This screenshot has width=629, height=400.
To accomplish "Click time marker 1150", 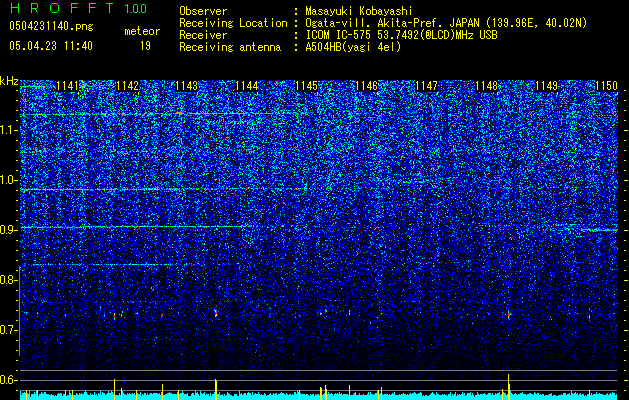I will click(607, 86).
